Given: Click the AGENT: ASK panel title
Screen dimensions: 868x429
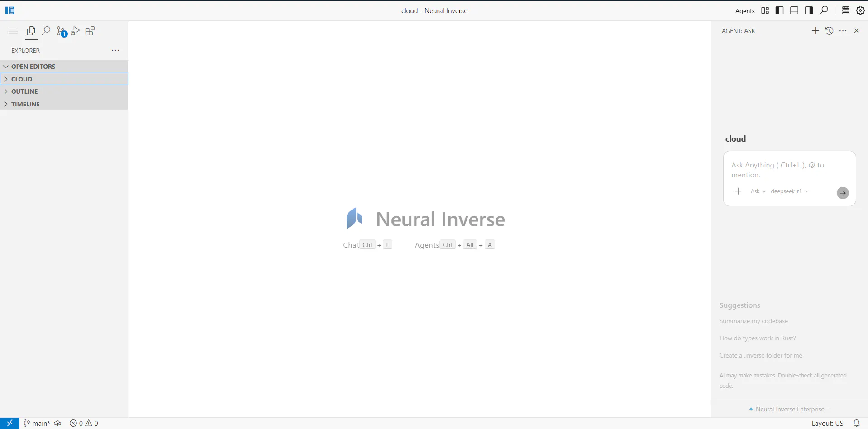Looking at the screenshot, I should click(x=738, y=31).
